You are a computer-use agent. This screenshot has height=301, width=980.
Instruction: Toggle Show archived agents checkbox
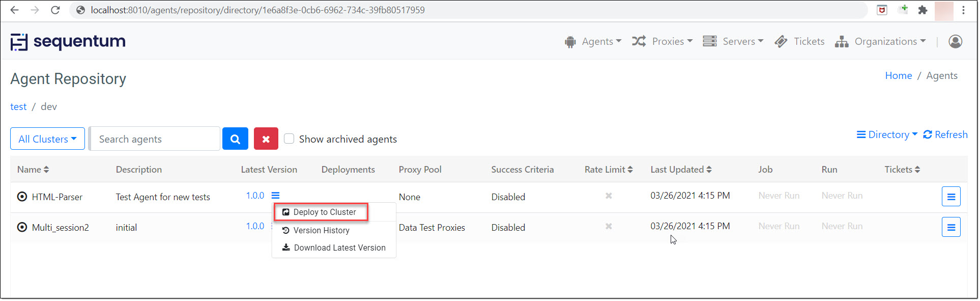[289, 139]
